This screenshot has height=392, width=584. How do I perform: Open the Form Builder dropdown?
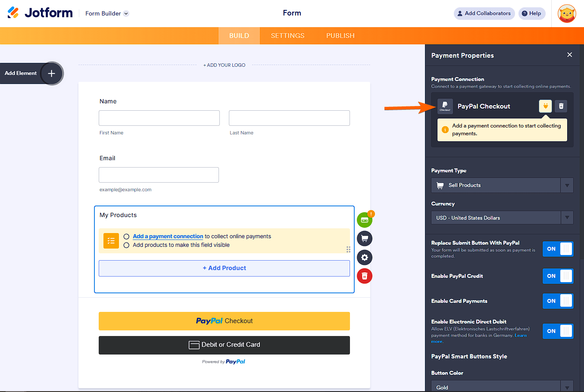pyautogui.click(x=107, y=13)
